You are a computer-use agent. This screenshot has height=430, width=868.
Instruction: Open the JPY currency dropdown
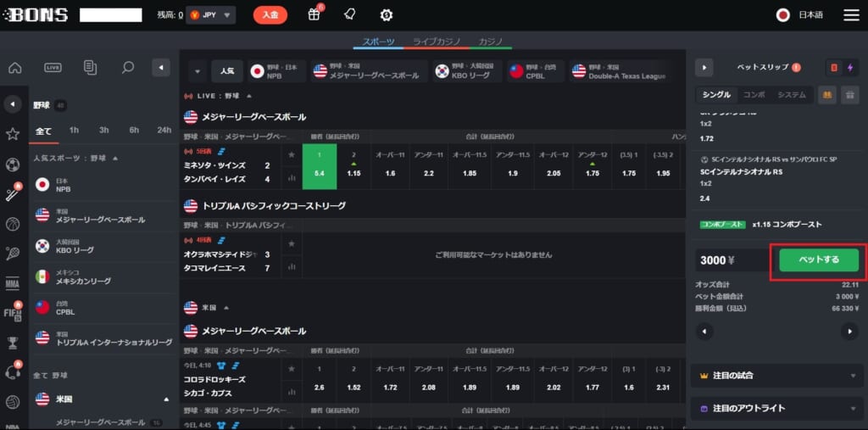point(210,14)
